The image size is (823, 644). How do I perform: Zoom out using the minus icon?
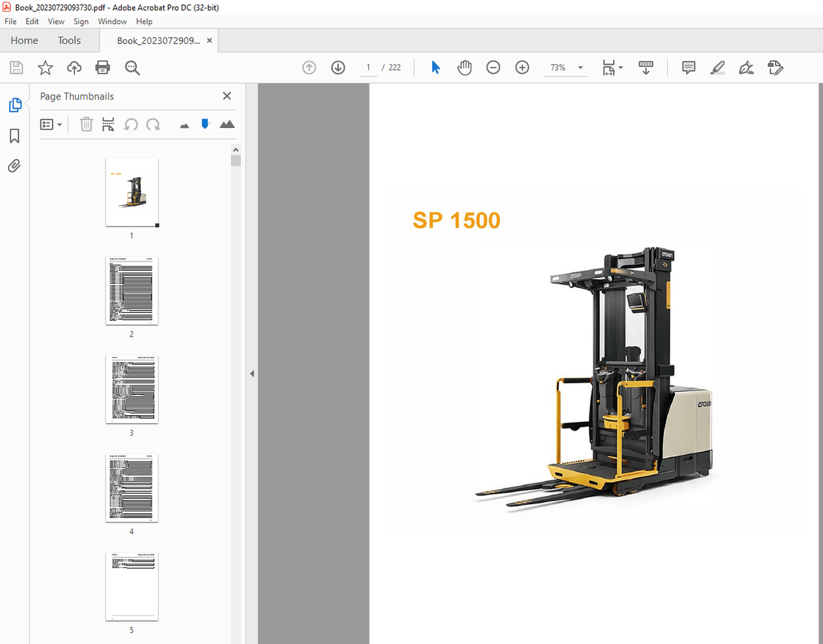click(x=493, y=67)
